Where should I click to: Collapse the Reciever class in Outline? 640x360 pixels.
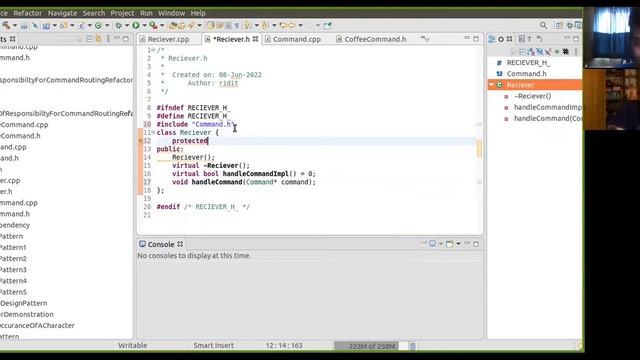coord(491,84)
